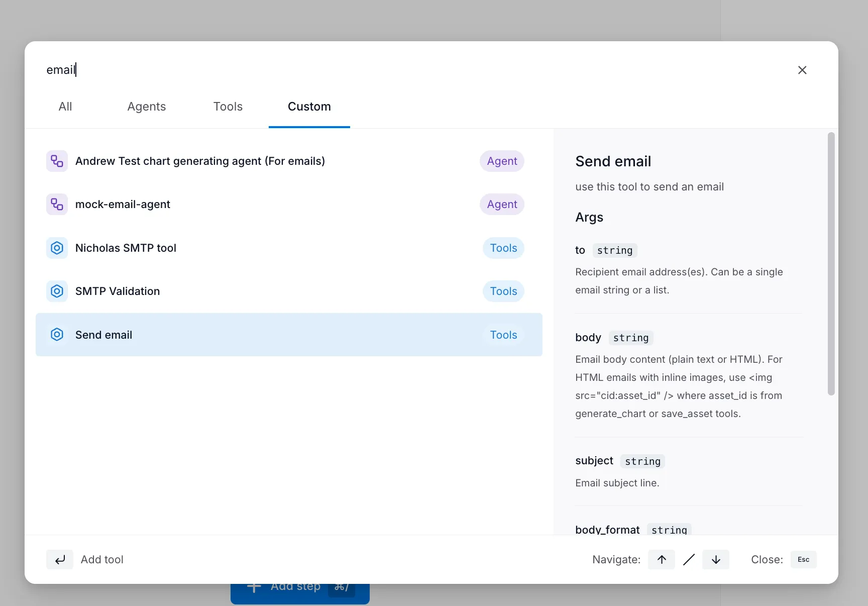Click the agent icon next to mock-email-agent
Screen dimensions: 868x606
click(57, 204)
